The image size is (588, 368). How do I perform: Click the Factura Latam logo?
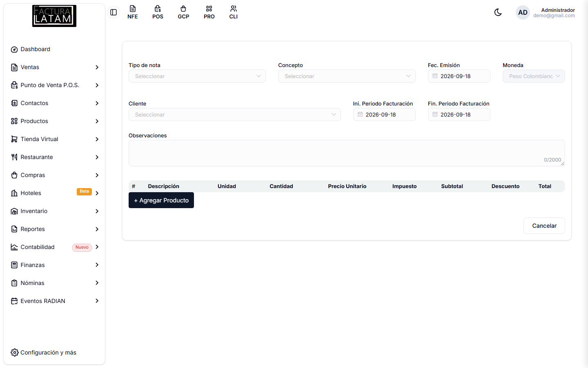54,16
